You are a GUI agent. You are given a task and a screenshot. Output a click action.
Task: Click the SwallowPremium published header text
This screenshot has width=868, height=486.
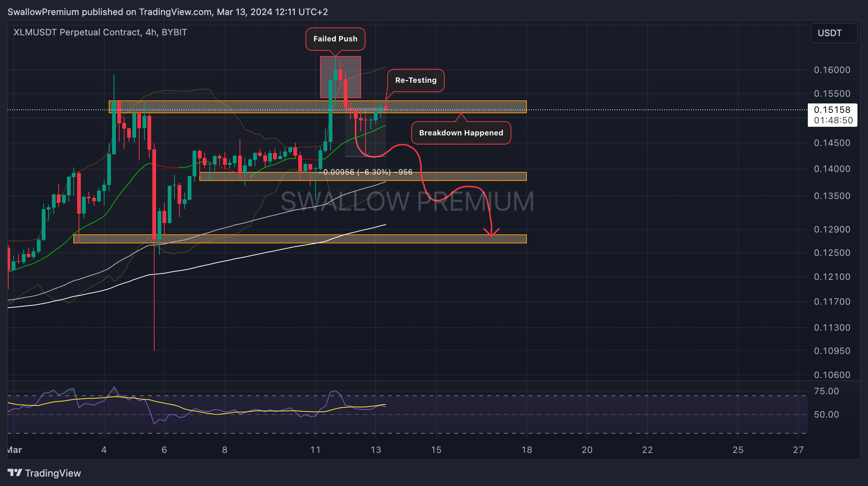coord(168,12)
